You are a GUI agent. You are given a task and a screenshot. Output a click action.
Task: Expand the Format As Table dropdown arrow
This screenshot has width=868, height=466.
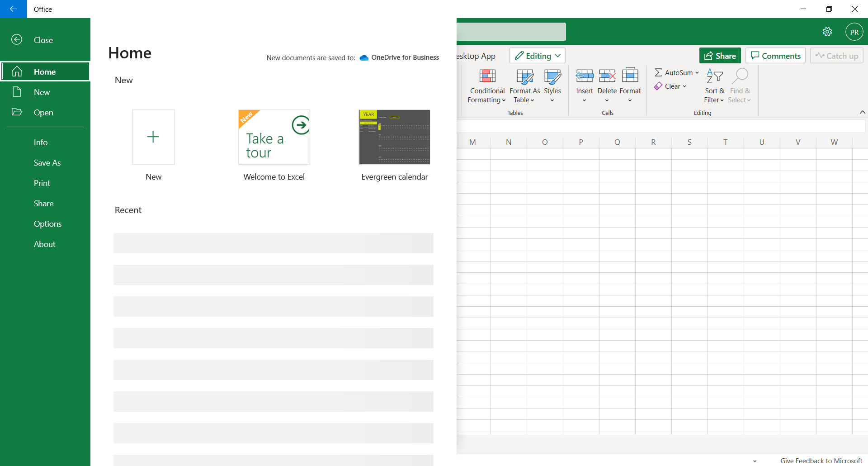click(x=532, y=100)
